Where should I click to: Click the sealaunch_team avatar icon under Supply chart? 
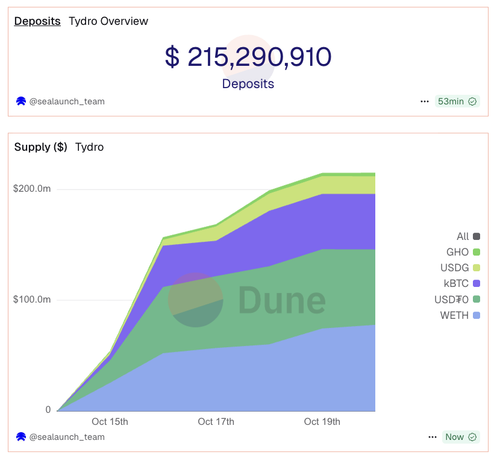(x=21, y=437)
